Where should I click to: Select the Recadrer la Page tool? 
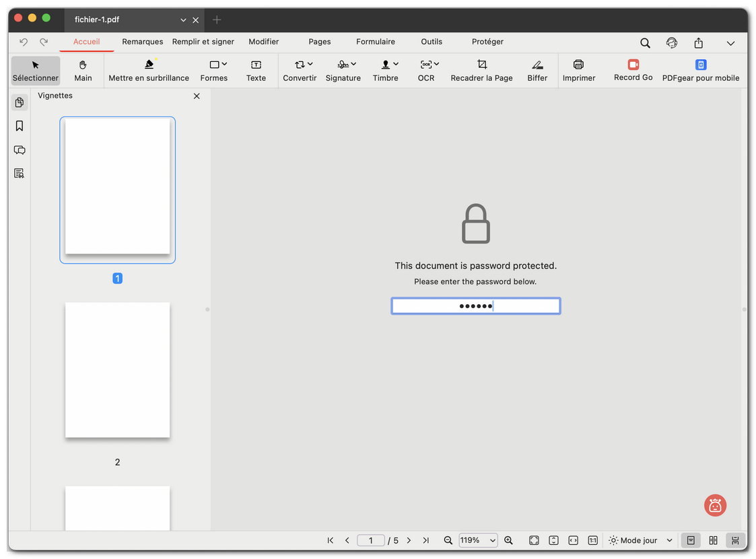pyautogui.click(x=481, y=70)
